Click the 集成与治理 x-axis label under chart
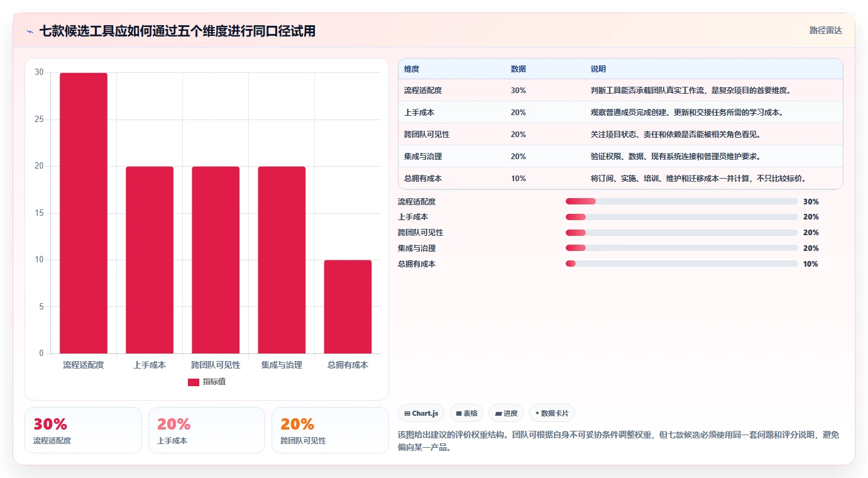The image size is (868, 478). (x=282, y=365)
